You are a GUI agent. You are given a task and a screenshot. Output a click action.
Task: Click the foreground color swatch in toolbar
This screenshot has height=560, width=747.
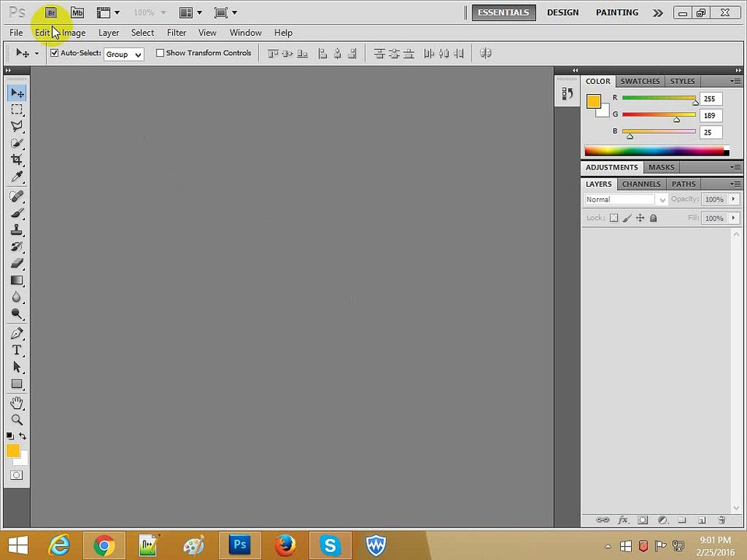(12, 451)
